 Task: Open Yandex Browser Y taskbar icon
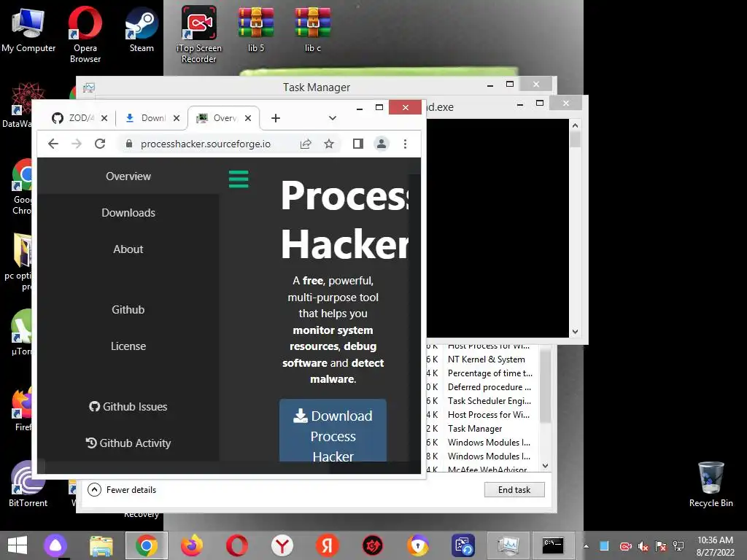click(x=282, y=545)
